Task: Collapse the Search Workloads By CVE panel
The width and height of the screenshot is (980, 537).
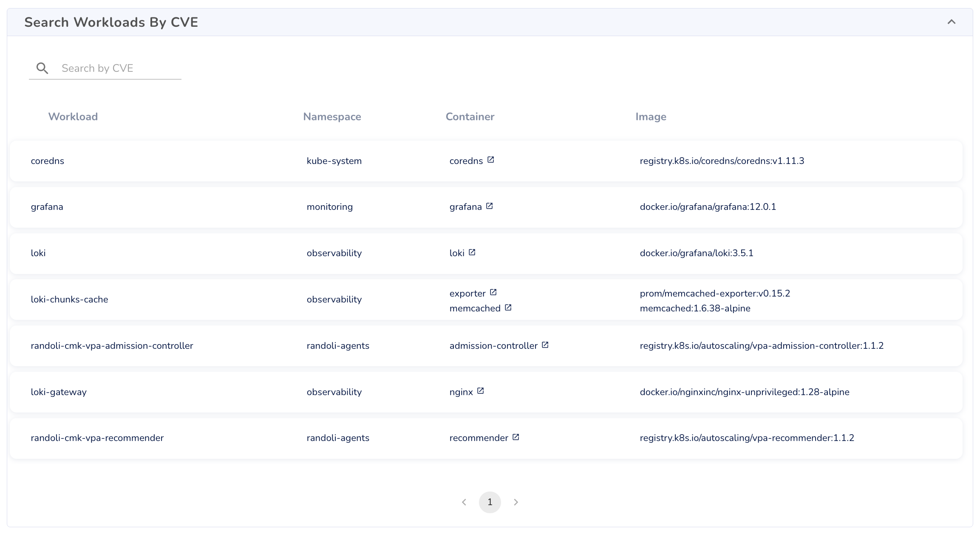Action: coord(951,22)
